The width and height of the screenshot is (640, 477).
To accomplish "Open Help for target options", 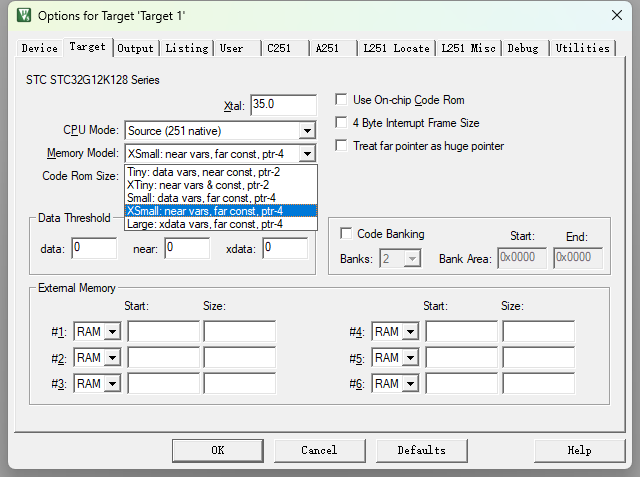I will pyautogui.click(x=580, y=450).
